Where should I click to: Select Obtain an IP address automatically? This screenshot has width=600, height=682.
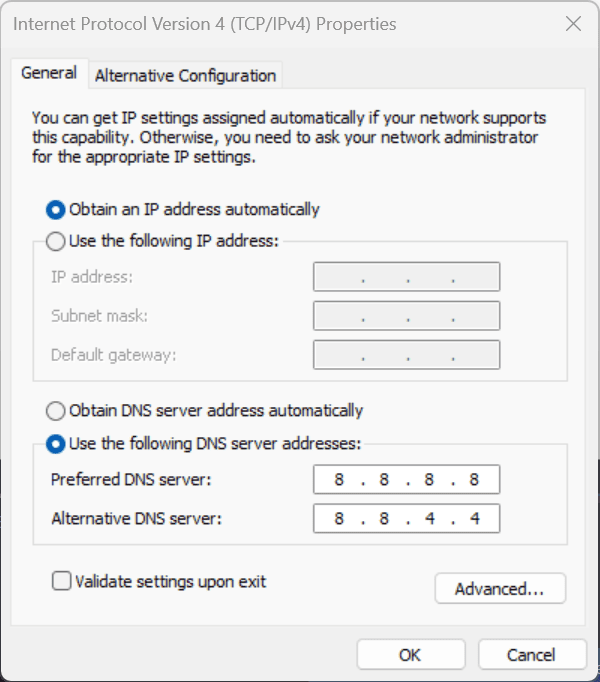point(57,210)
